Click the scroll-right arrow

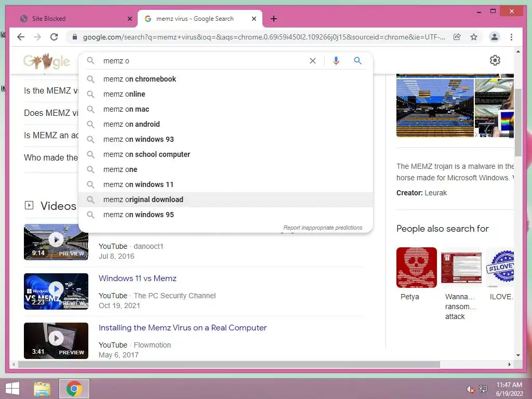(x=510, y=364)
